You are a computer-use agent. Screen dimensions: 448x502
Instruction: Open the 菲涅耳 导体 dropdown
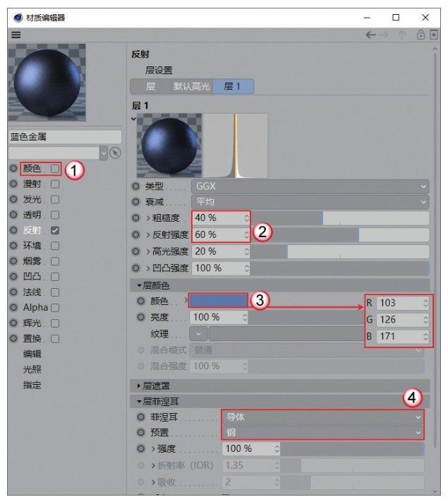pyautogui.click(x=322, y=417)
